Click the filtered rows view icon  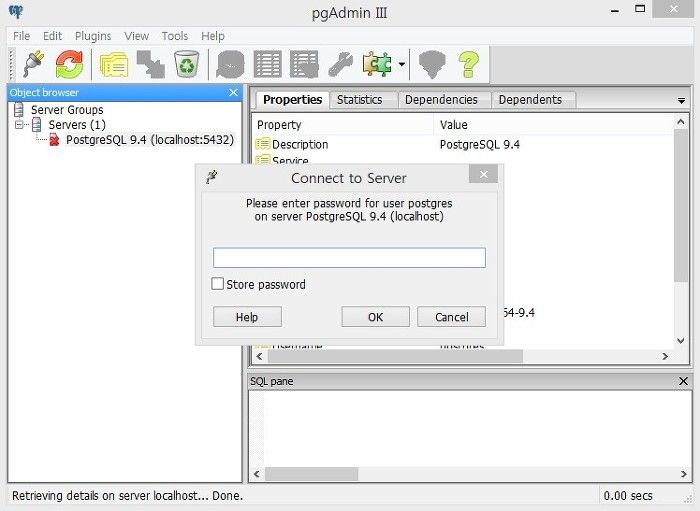[304, 65]
